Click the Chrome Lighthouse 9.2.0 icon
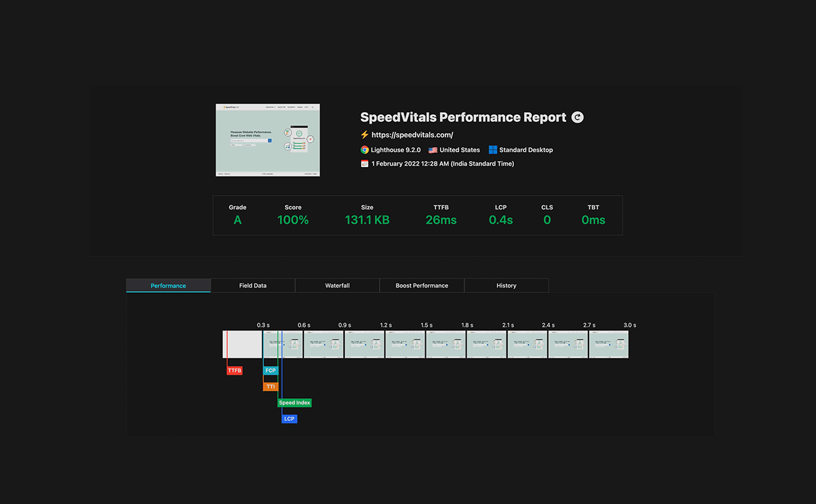 tap(365, 150)
